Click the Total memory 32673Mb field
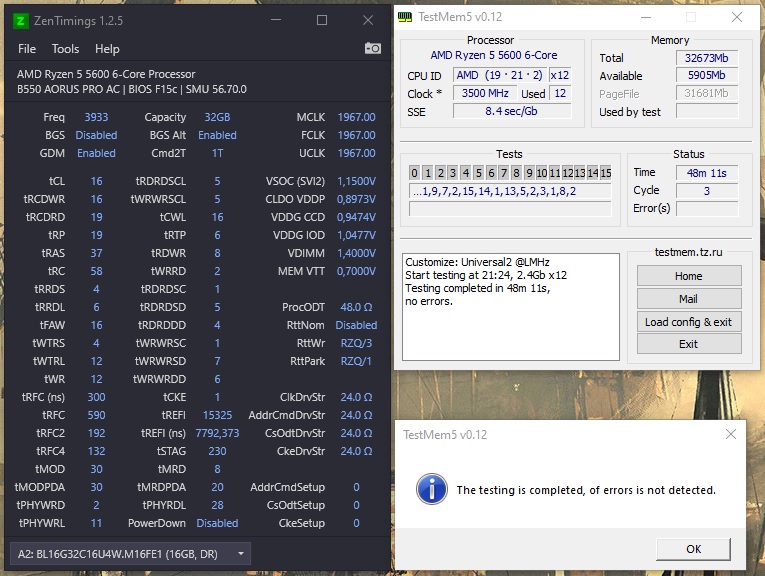 706,58
